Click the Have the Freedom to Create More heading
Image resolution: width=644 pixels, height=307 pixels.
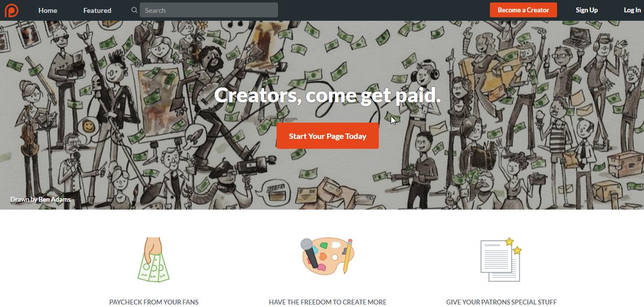[x=327, y=302]
